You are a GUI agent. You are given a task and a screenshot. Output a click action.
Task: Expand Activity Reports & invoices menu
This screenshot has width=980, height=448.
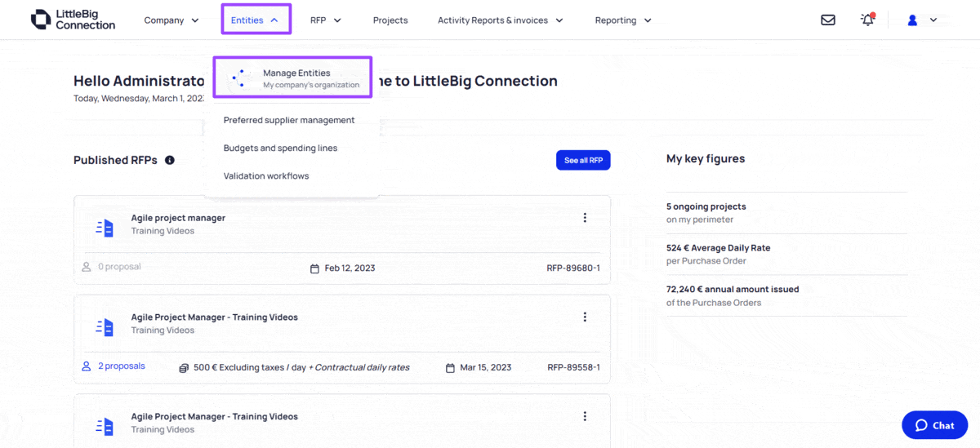point(501,20)
